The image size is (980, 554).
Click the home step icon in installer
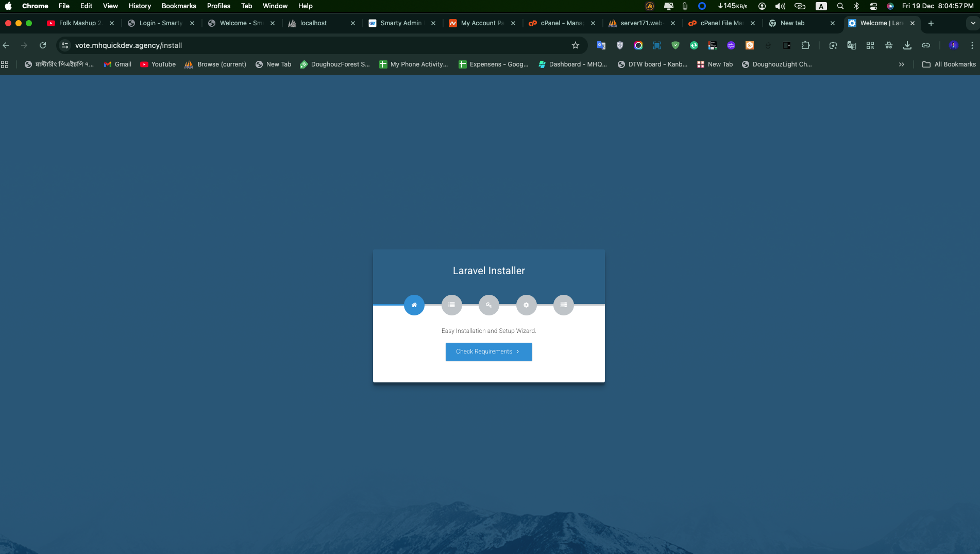414,305
